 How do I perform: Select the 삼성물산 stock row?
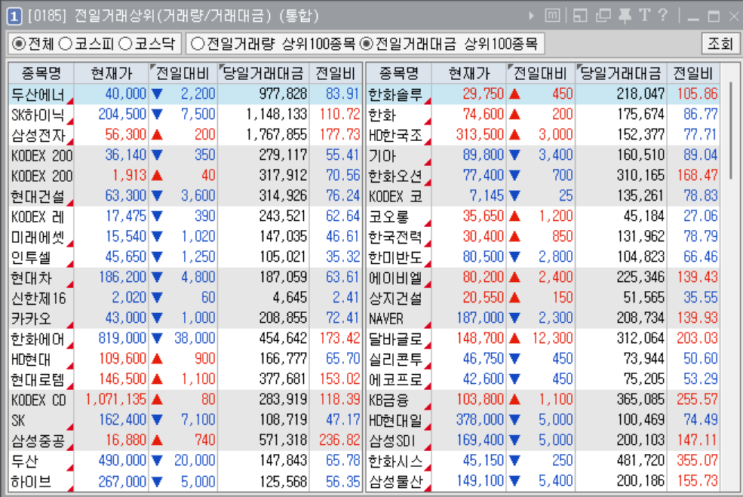(x=543, y=481)
